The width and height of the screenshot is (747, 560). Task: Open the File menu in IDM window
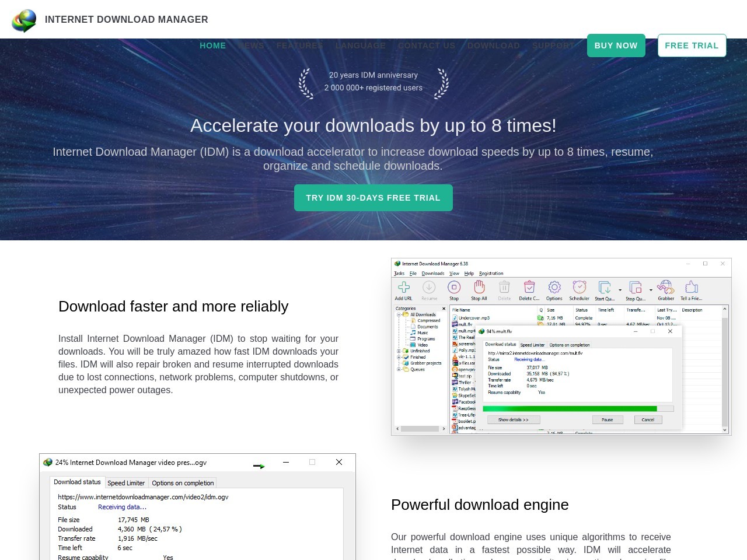[413, 273]
